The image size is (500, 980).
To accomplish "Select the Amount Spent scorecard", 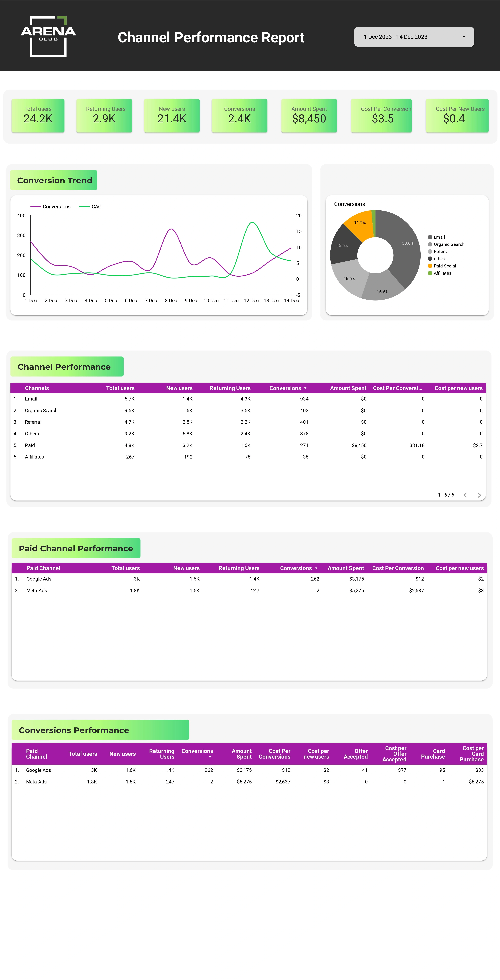I will click(x=309, y=116).
